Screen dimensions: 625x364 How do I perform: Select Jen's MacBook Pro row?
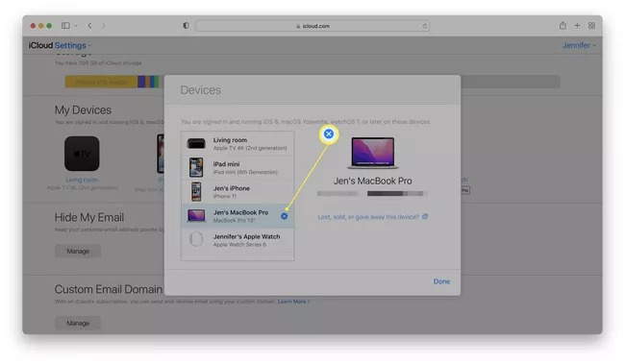(x=237, y=216)
